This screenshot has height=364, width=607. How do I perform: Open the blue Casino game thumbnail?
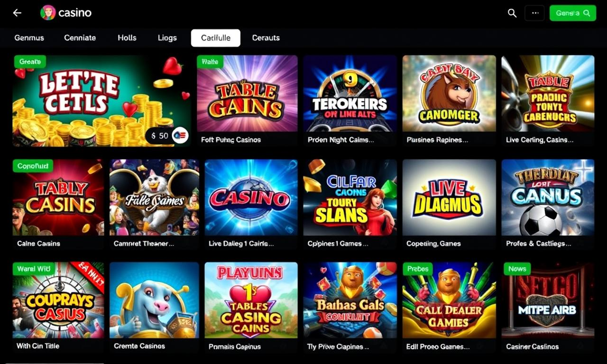[251, 197]
